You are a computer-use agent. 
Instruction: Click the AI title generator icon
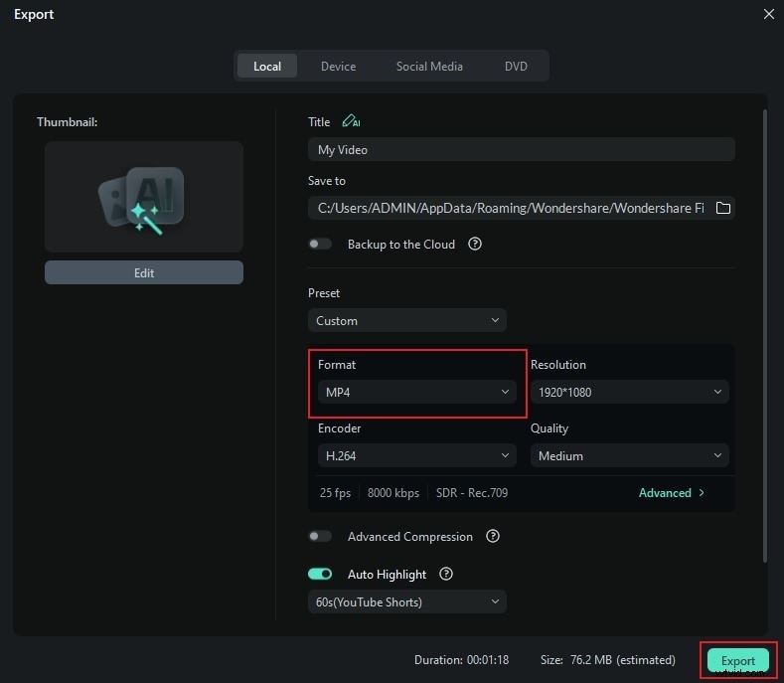pos(350,121)
